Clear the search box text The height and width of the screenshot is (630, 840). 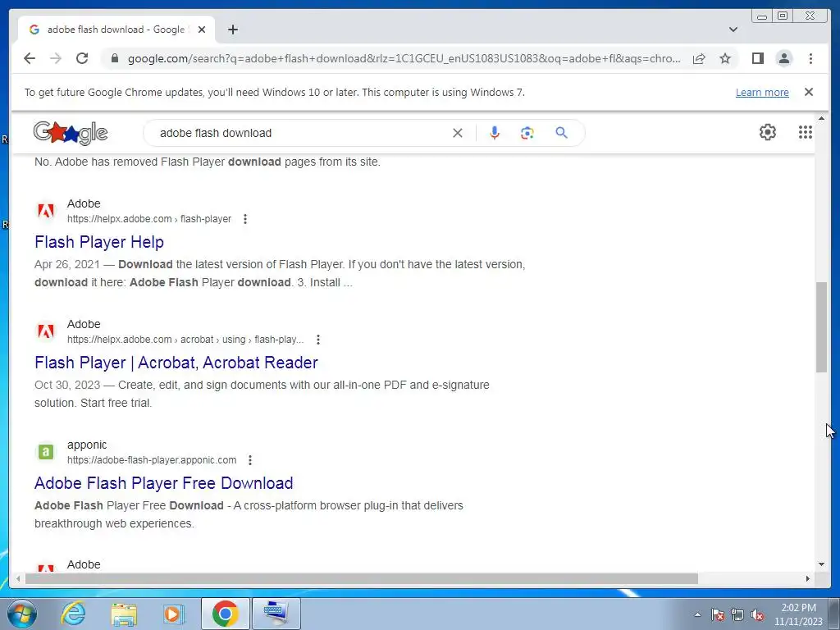(457, 133)
